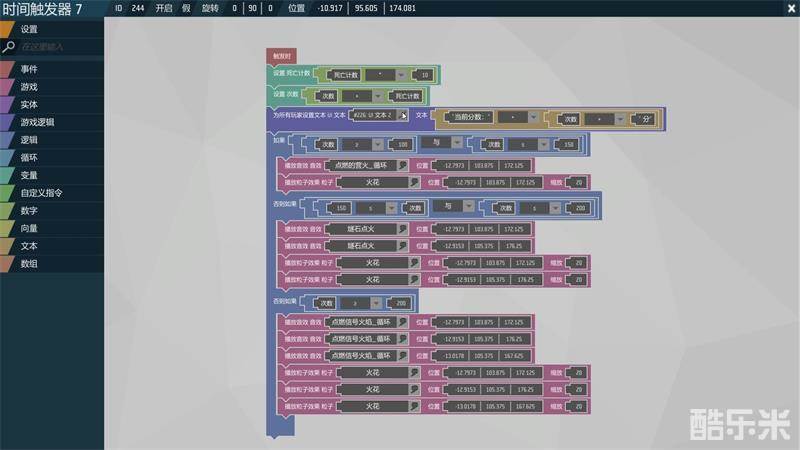
Task: Toggle the 开启 value 假 in top bar
Action: click(185, 8)
